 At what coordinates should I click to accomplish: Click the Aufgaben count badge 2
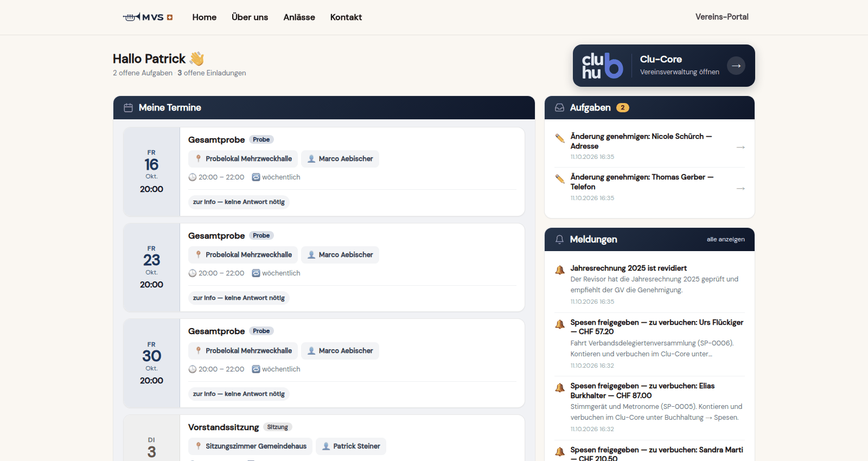pos(623,108)
